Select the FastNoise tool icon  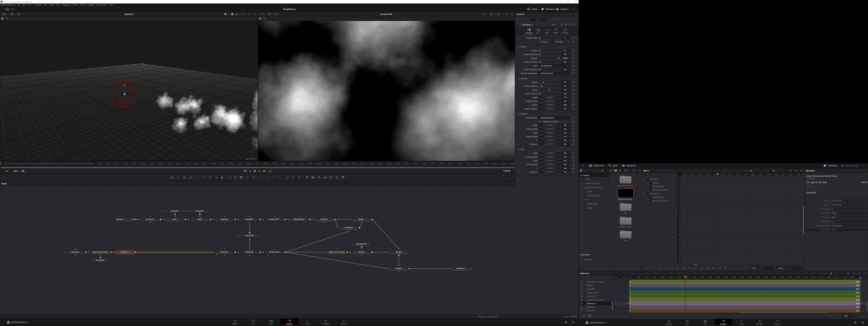coord(178,177)
